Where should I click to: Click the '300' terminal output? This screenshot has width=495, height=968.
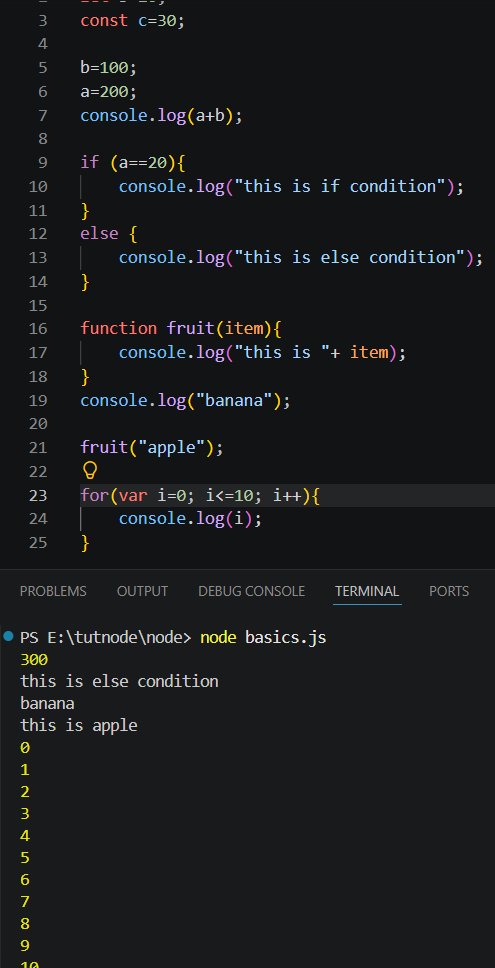point(34,659)
